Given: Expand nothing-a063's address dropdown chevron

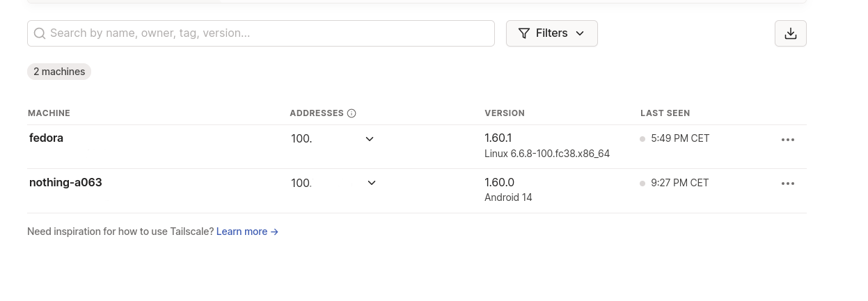Looking at the screenshot, I should pos(372,183).
